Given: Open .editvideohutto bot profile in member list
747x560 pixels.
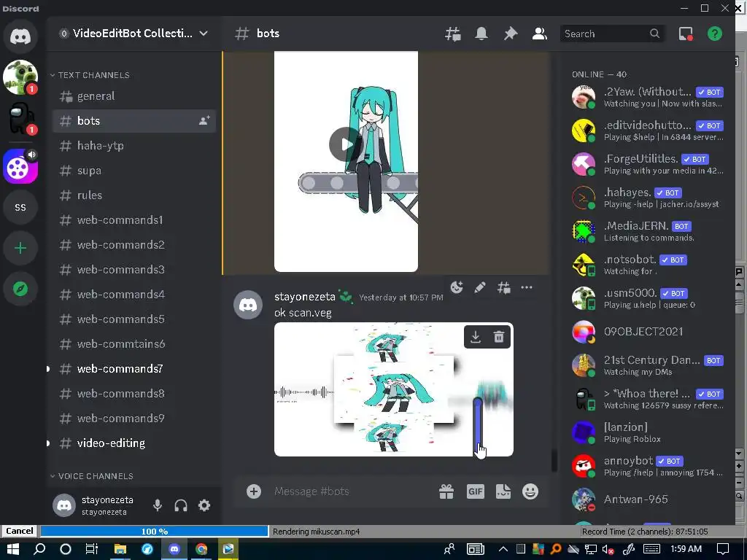Looking at the screenshot, I should pyautogui.click(x=648, y=131).
